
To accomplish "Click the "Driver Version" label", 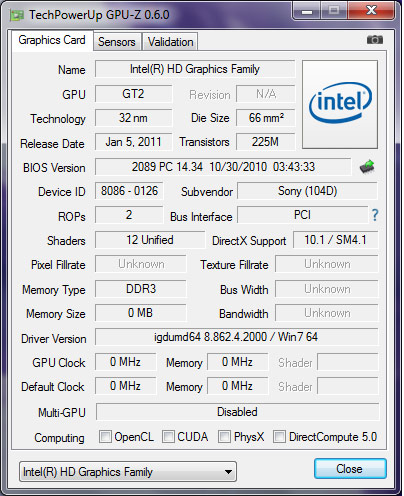I will click(54, 339).
